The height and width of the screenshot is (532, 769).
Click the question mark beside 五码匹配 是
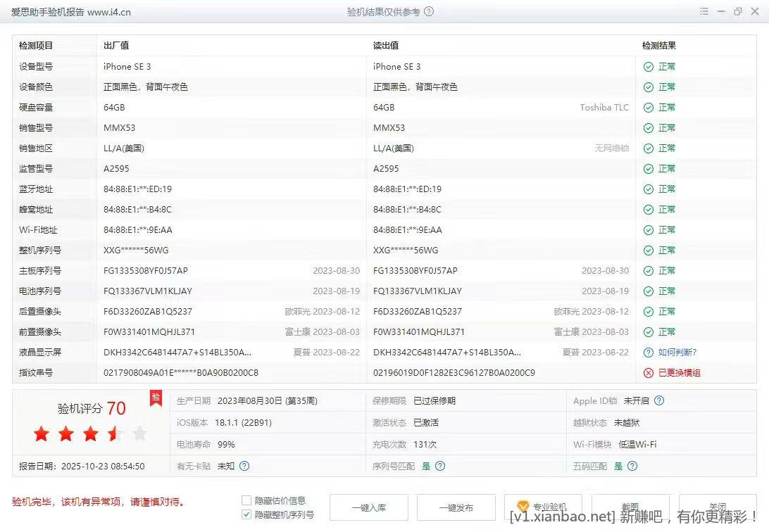632,466
